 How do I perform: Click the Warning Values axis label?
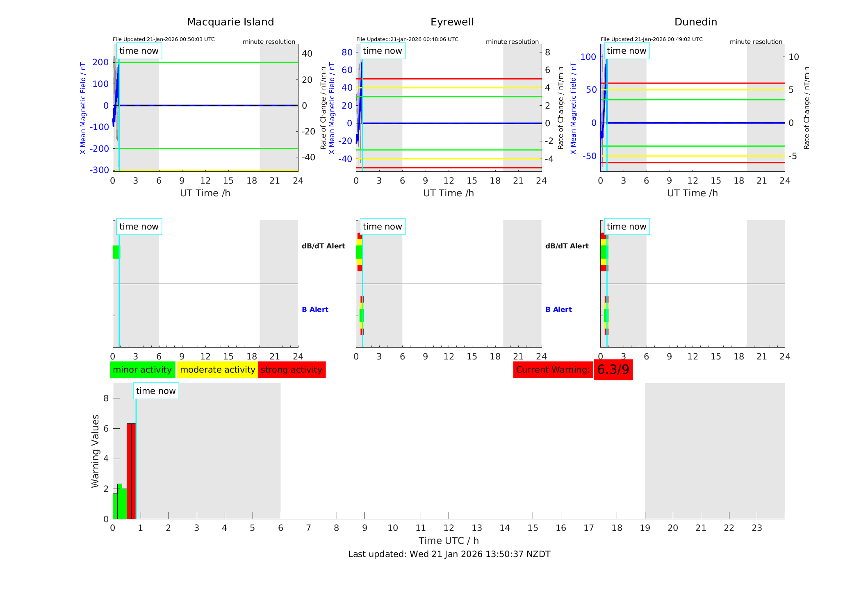(x=95, y=451)
